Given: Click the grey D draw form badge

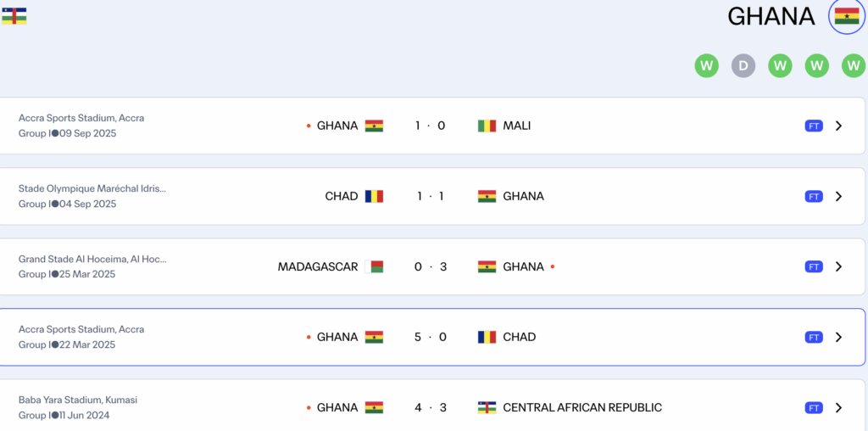Looking at the screenshot, I should pos(743,65).
